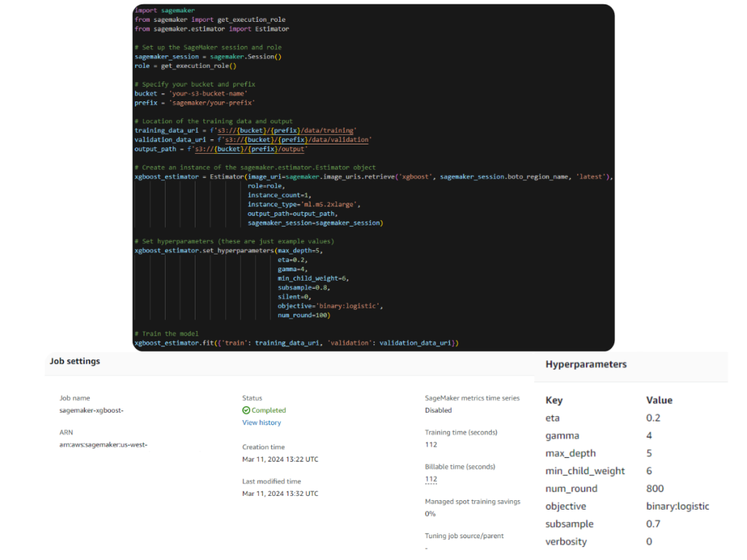Click the ARN value arn:aws:sagemaker:us-west-

[x=104, y=445]
